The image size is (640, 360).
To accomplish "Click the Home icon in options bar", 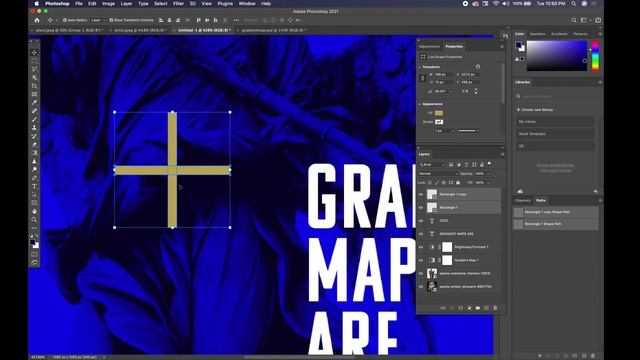I will pyautogui.click(x=37, y=20).
